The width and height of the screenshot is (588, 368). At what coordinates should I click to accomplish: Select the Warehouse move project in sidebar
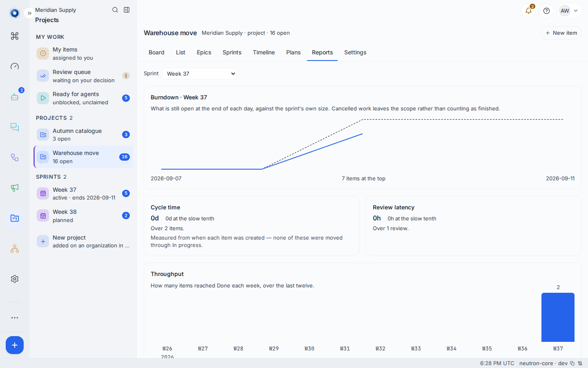(83, 157)
